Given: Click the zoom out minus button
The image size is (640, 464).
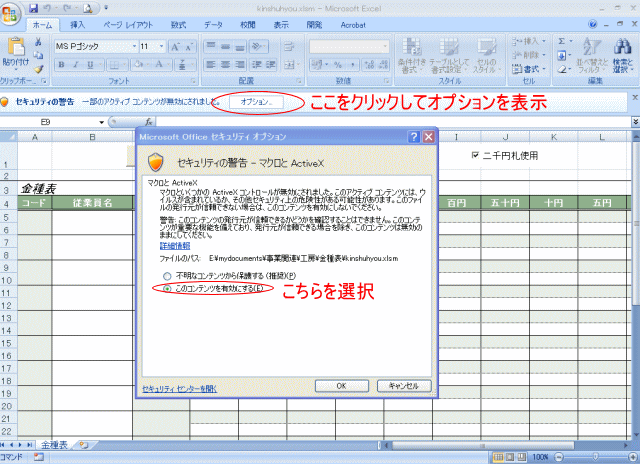Looking at the screenshot, I should (560, 457).
